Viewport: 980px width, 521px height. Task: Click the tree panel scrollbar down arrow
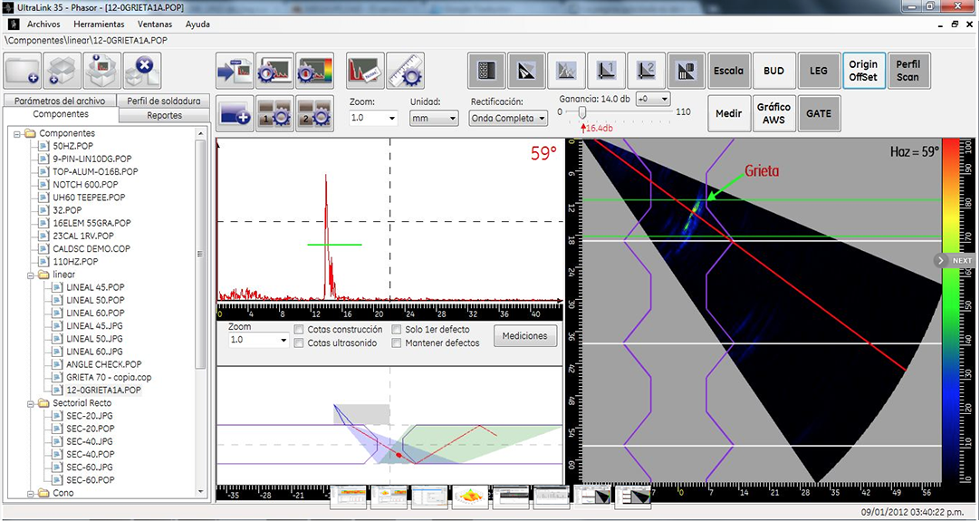click(x=201, y=492)
